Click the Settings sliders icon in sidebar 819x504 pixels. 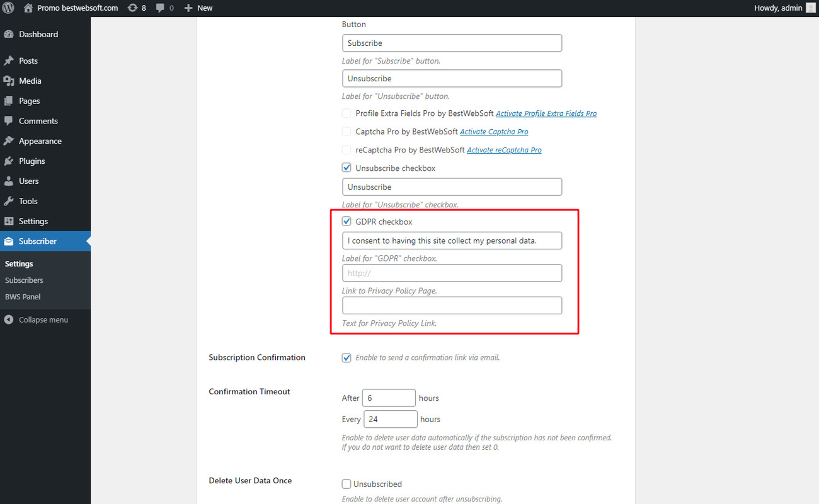tap(9, 221)
